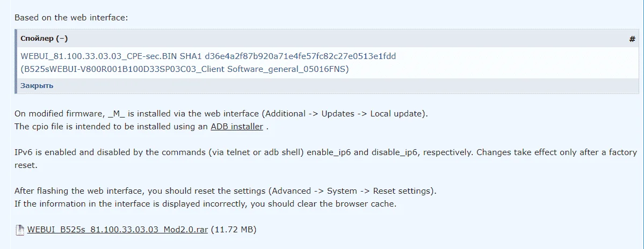The image size is (644, 249).
Task: Click the 'Based on the web interface:' heading
Action: click(71, 18)
